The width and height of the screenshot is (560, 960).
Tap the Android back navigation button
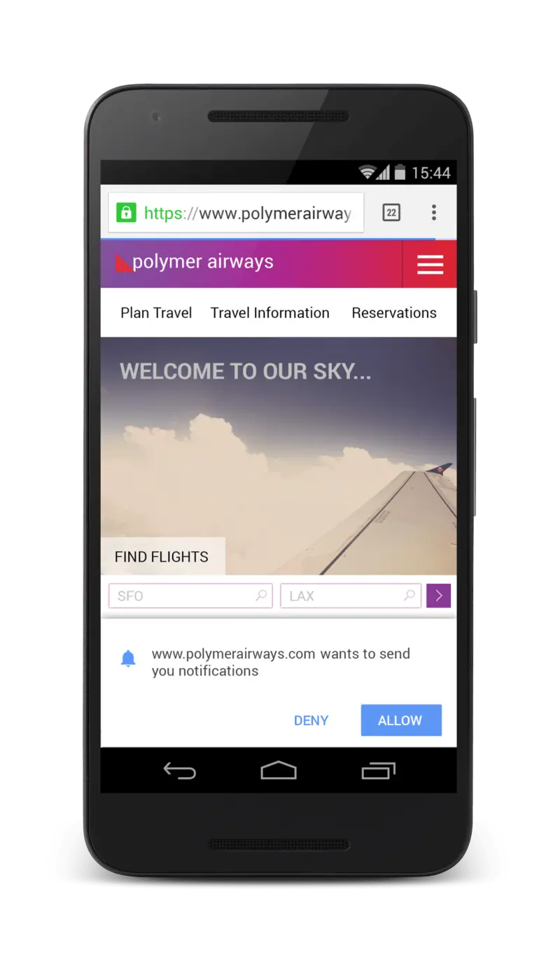[x=179, y=771]
